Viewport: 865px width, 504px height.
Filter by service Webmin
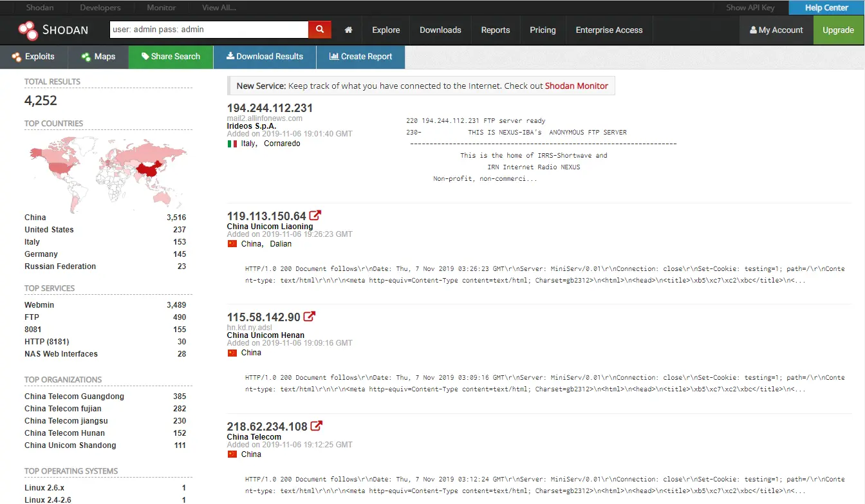click(39, 305)
